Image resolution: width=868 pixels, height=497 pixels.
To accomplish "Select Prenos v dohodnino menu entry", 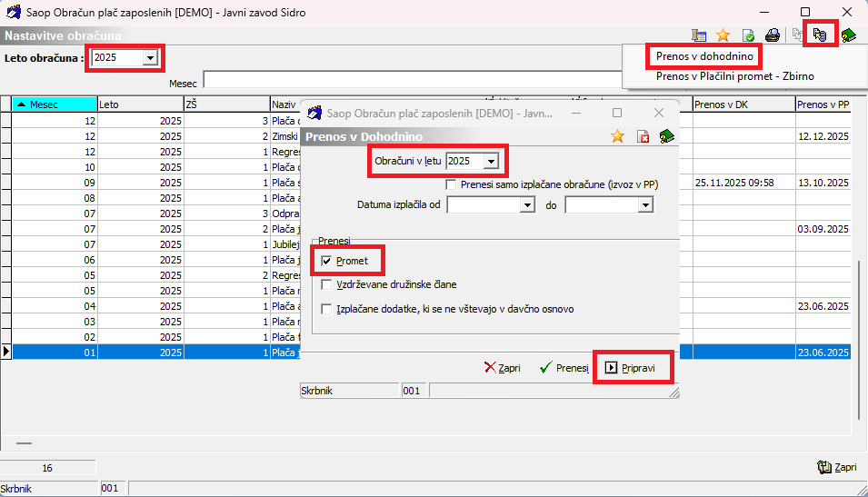I will 704,56.
